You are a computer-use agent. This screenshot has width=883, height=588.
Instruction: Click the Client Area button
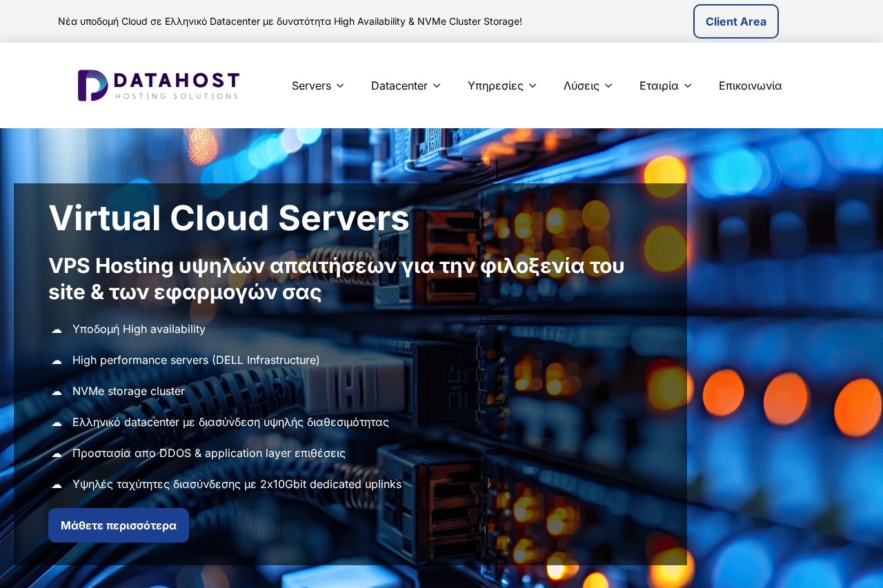[735, 21]
